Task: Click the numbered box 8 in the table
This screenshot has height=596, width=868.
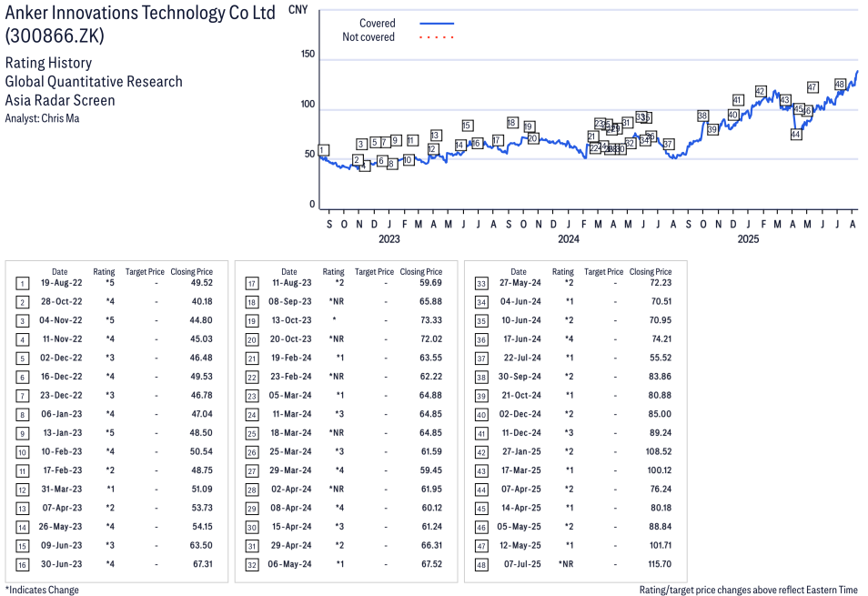Action: point(22,415)
